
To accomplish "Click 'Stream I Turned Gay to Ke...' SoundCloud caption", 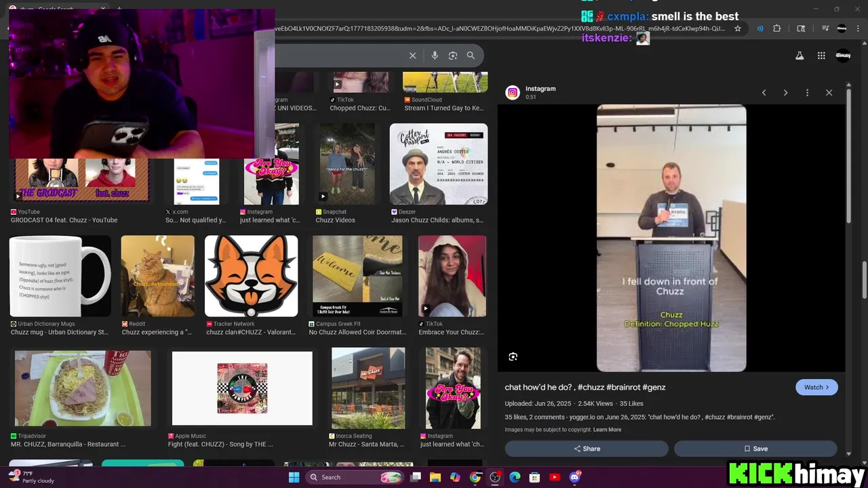I will tap(444, 108).
